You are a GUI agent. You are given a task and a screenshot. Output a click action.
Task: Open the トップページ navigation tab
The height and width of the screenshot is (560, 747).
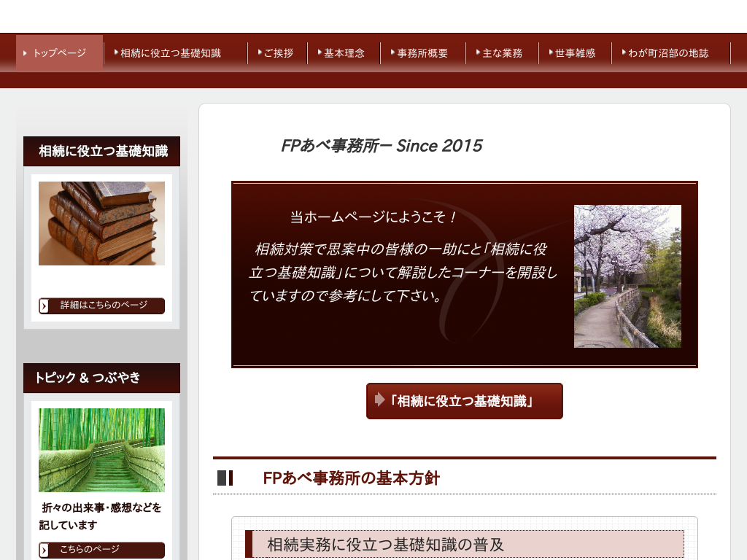tap(59, 53)
